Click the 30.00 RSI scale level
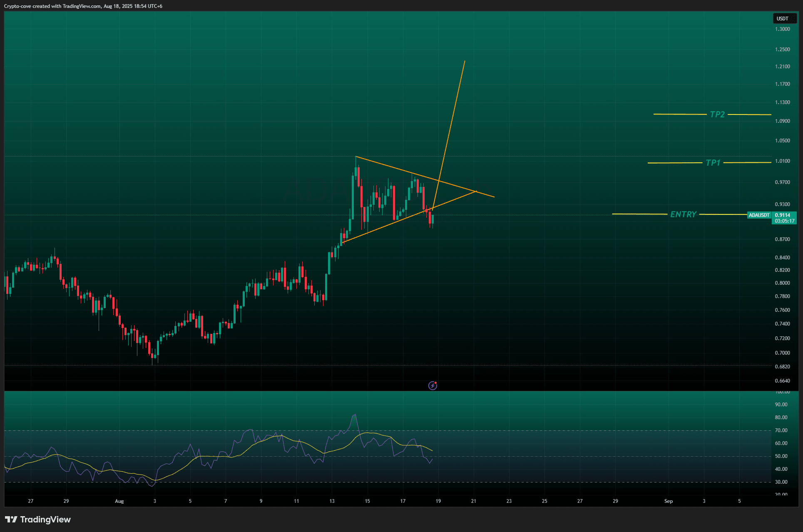 click(781, 482)
